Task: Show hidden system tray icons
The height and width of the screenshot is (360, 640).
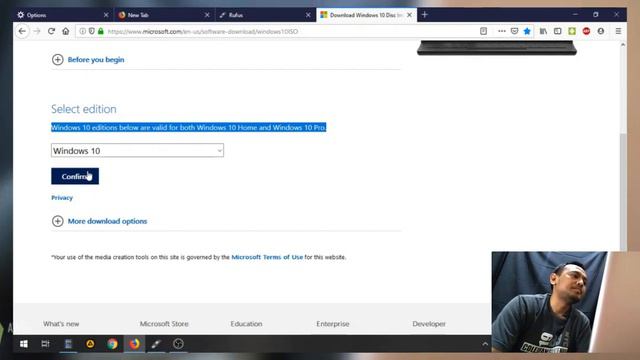Action: tap(485, 344)
